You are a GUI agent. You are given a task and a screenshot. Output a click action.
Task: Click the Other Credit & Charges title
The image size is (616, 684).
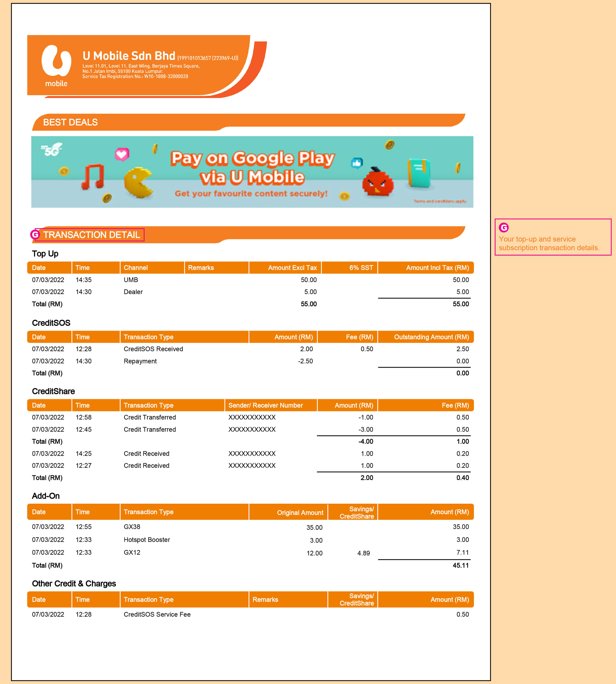pyautogui.click(x=74, y=584)
